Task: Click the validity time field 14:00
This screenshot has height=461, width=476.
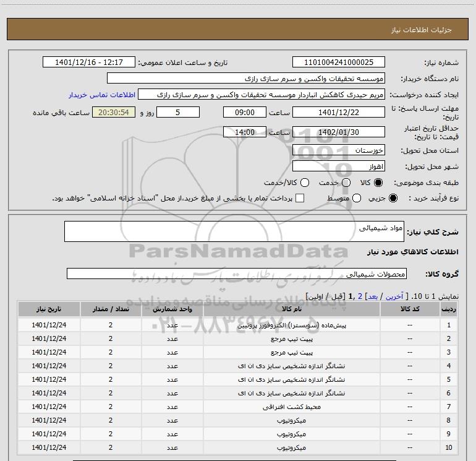Action: (245, 132)
